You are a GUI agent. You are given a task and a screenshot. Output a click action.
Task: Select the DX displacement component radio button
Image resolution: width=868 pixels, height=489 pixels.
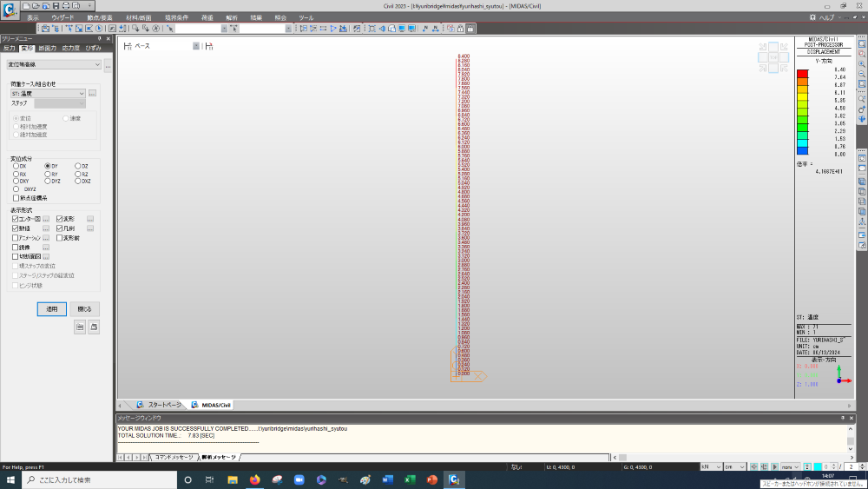[16, 166]
